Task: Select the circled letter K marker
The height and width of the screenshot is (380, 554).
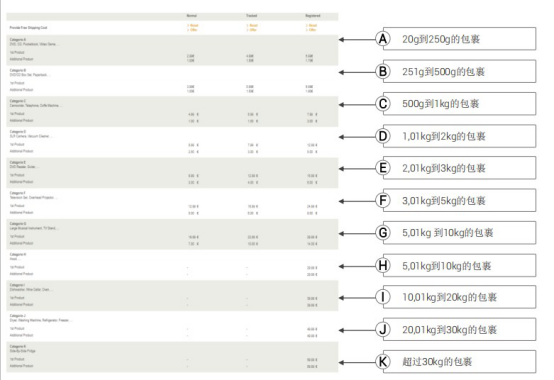Action: coord(383,362)
